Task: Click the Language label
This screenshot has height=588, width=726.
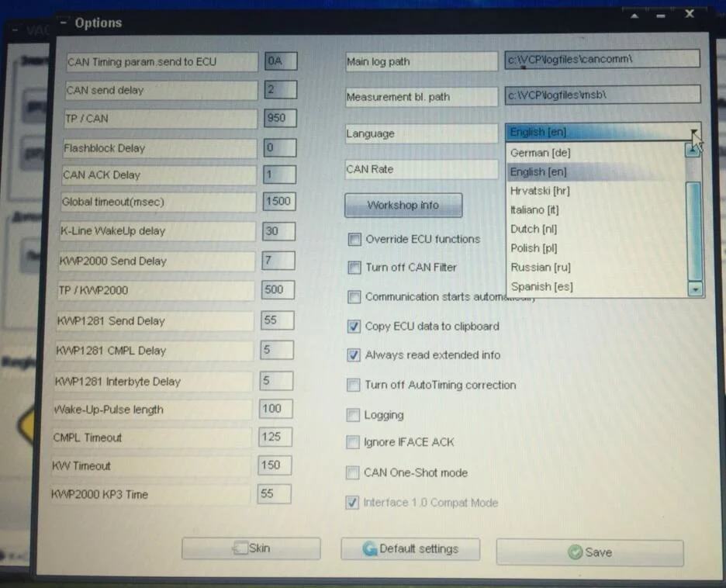Action: [371, 133]
